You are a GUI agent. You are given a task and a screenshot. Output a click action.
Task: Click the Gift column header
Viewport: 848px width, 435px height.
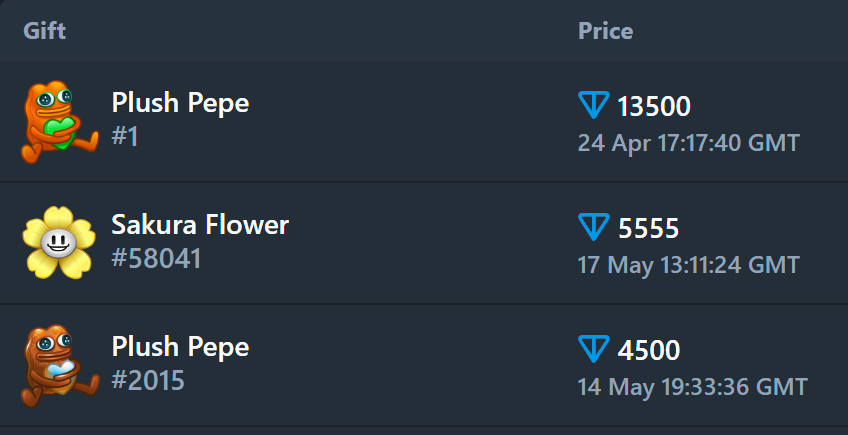(x=45, y=31)
